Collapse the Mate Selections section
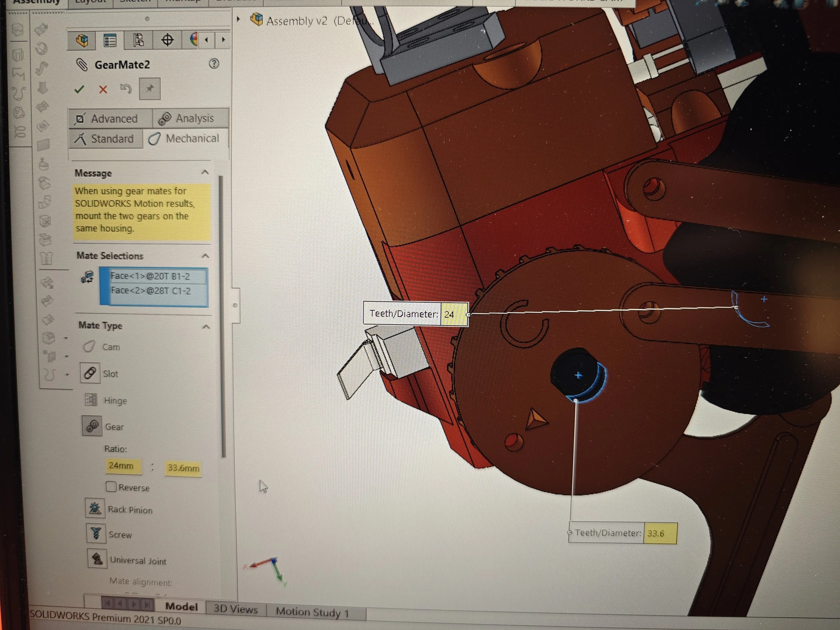 coord(205,256)
